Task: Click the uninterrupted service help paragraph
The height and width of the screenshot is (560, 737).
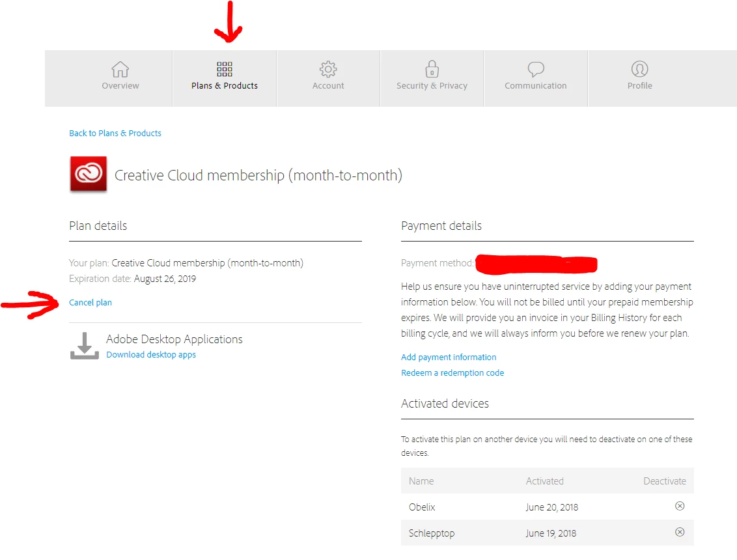Action: [x=547, y=310]
